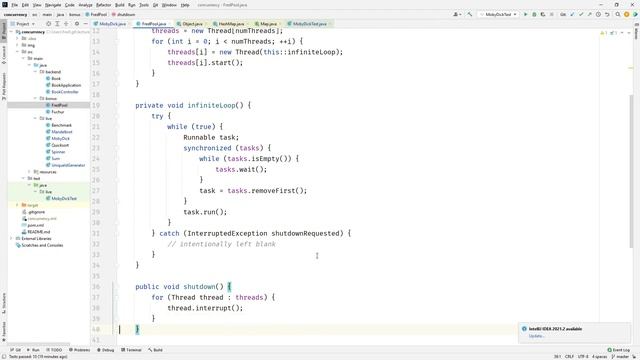Click the UTF-8 encoding in status bar
The image size is (640, 360).
583,357
